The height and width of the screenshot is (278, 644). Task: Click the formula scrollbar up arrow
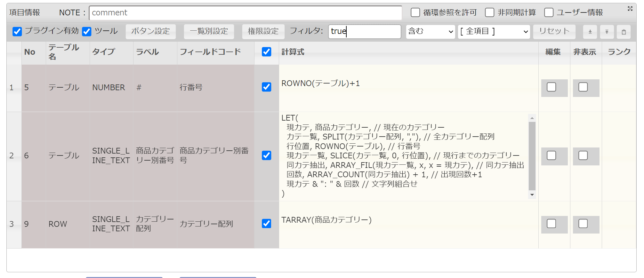[x=532, y=118]
